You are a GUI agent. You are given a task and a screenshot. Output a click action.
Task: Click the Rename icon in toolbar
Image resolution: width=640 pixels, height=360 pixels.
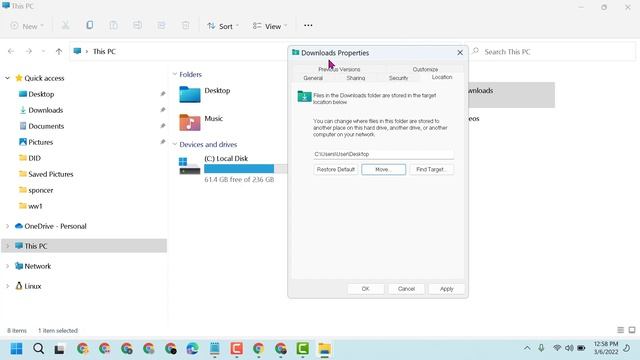[138, 25]
